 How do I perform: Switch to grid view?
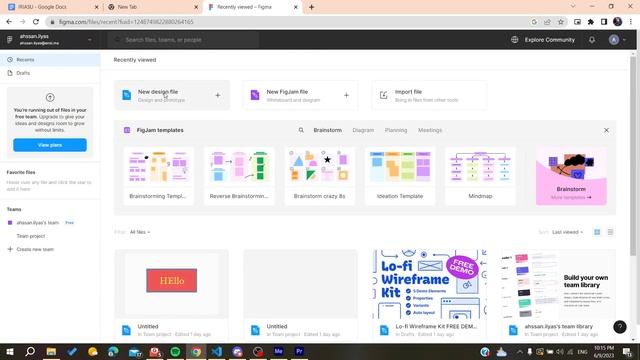[x=597, y=232]
